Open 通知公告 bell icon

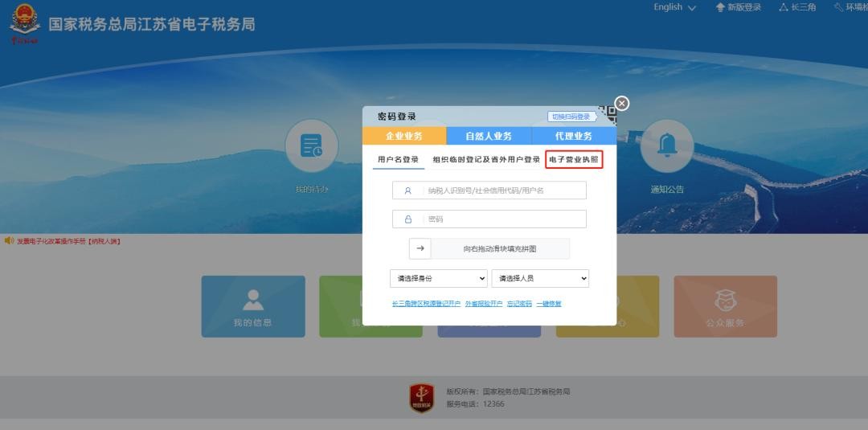[x=667, y=146]
